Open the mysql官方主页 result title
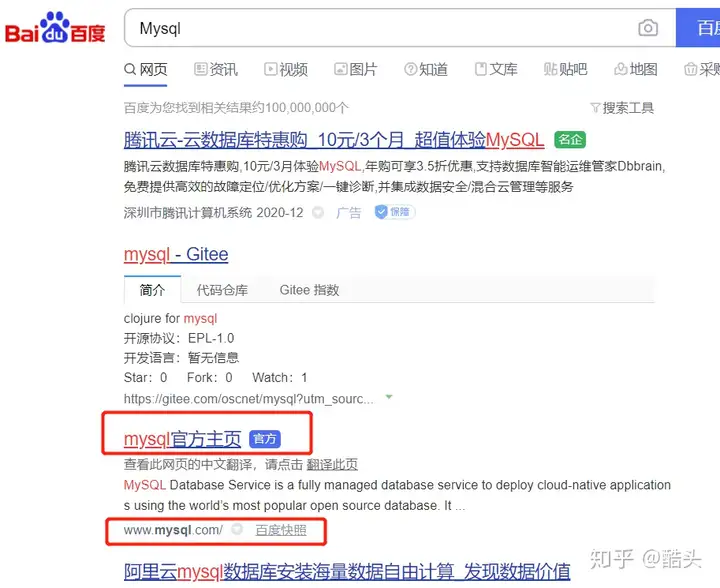Viewport: 720px width, 588px height. click(x=182, y=439)
